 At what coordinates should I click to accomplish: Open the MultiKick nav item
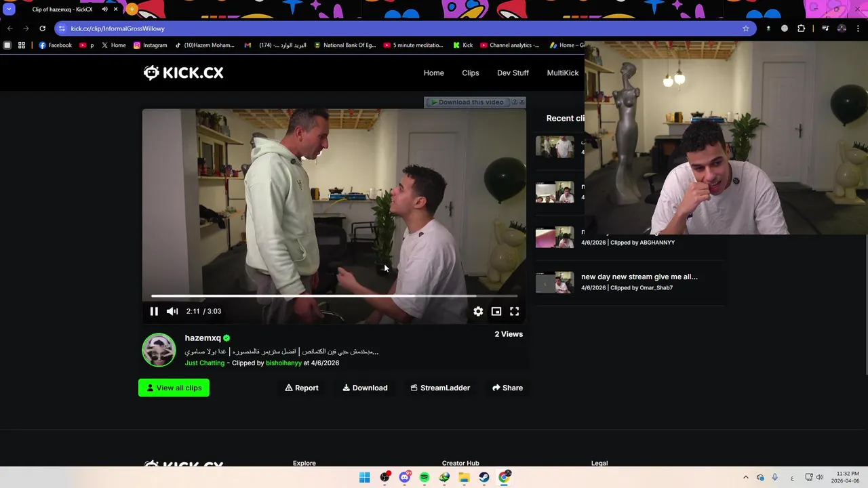point(563,73)
